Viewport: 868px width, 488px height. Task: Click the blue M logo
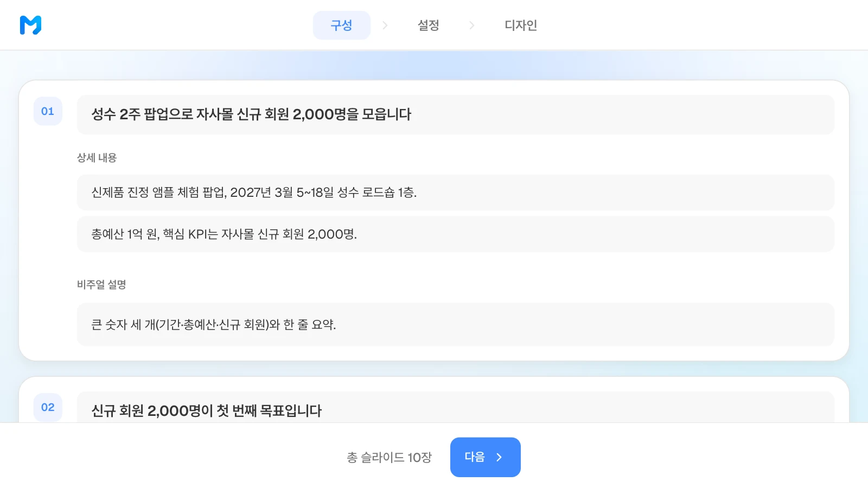30,25
